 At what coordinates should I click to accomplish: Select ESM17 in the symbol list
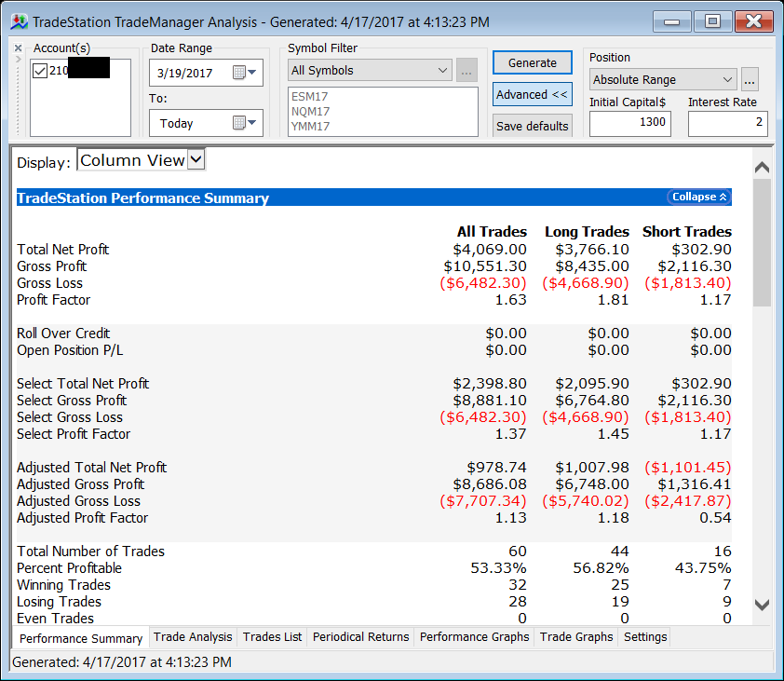click(309, 96)
